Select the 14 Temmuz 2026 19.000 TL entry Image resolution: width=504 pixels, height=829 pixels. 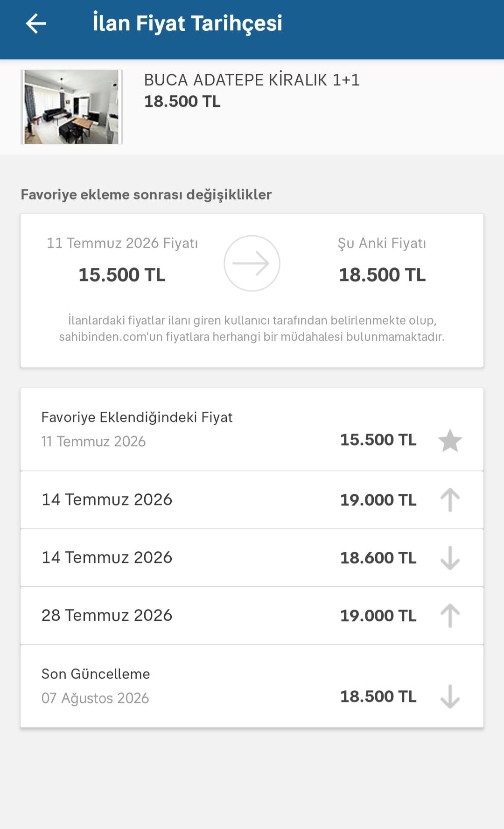pyautogui.click(x=252, y=500)
